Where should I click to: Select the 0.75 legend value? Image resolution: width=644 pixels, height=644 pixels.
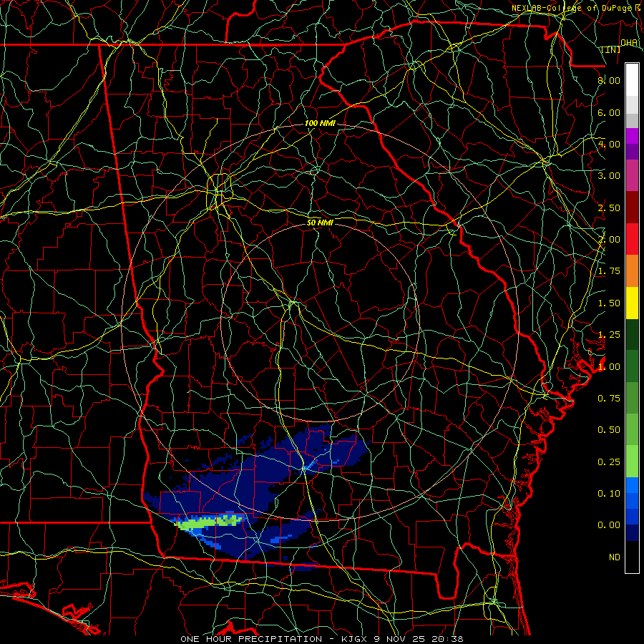[x=609, y=399]
